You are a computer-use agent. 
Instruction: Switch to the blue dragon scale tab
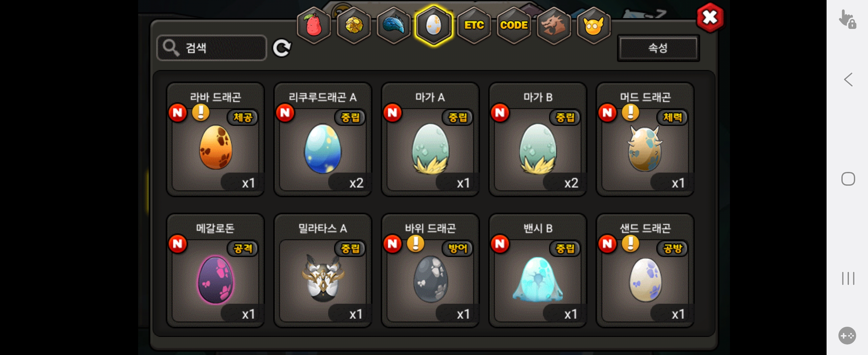point(394,25)
